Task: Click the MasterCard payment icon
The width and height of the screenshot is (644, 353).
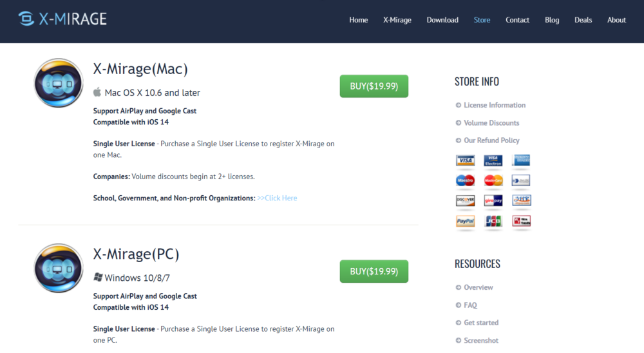Action: click(493, 180)
